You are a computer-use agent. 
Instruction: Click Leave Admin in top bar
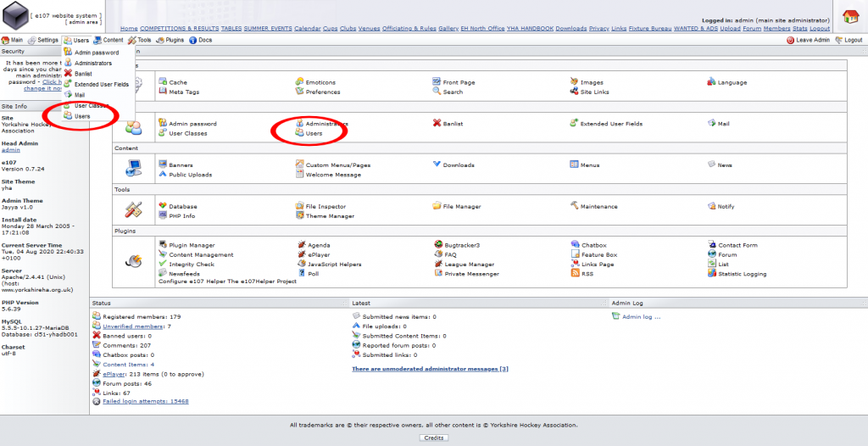(x=812, y=40)
